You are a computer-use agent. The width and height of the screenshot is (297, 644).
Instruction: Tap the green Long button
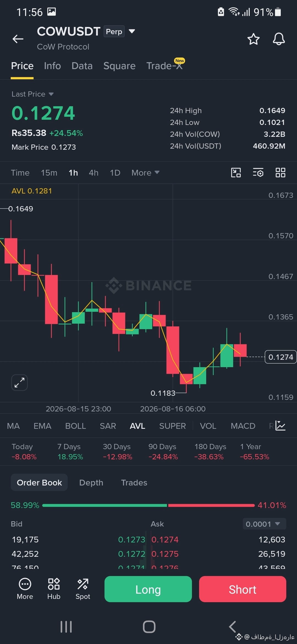(148, 589)
